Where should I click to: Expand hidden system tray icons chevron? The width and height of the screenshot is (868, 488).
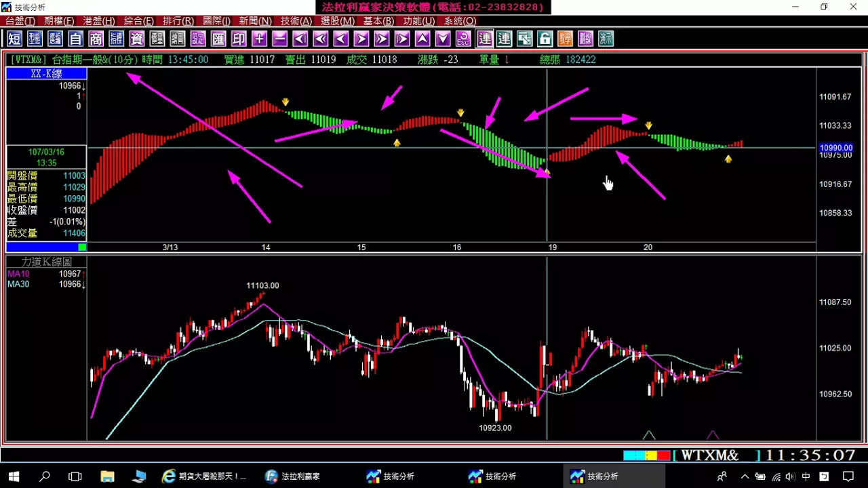tap(745, 476)
